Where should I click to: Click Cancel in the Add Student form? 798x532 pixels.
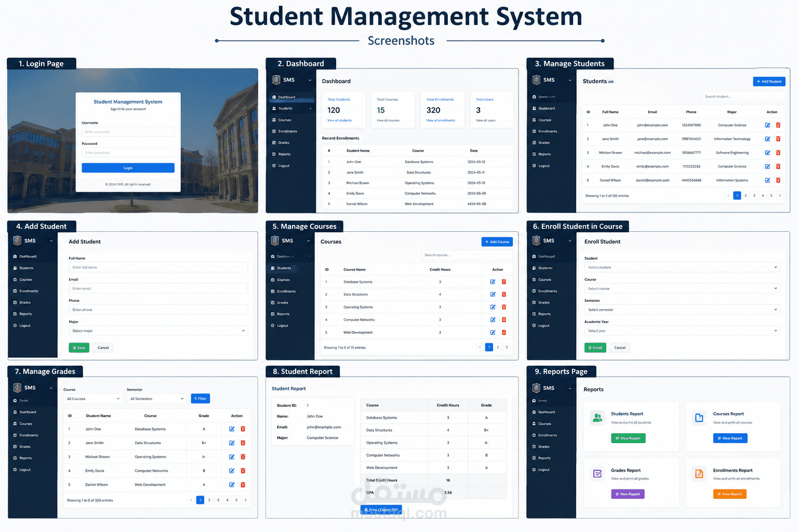tap(103, 348)
